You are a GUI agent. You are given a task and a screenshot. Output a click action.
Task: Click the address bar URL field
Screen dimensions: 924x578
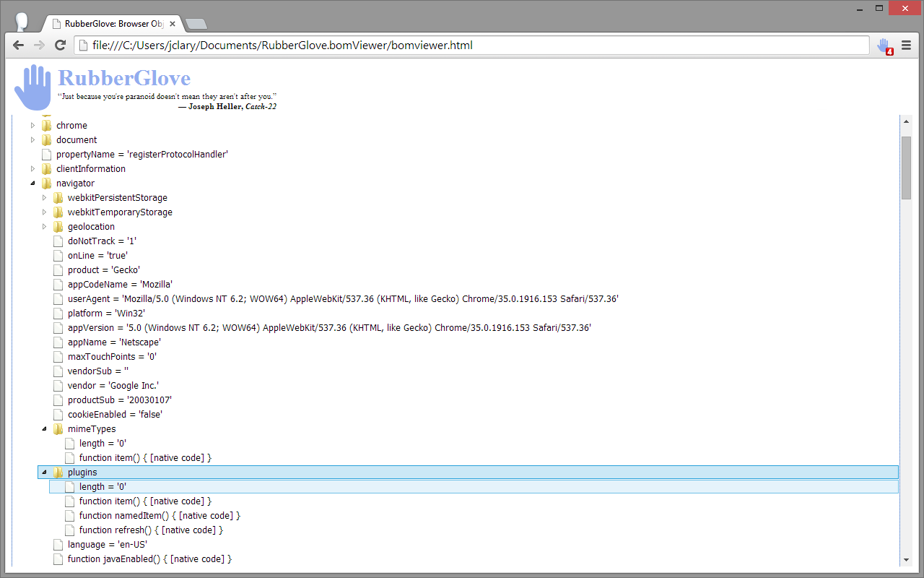[x=472, y=46]
